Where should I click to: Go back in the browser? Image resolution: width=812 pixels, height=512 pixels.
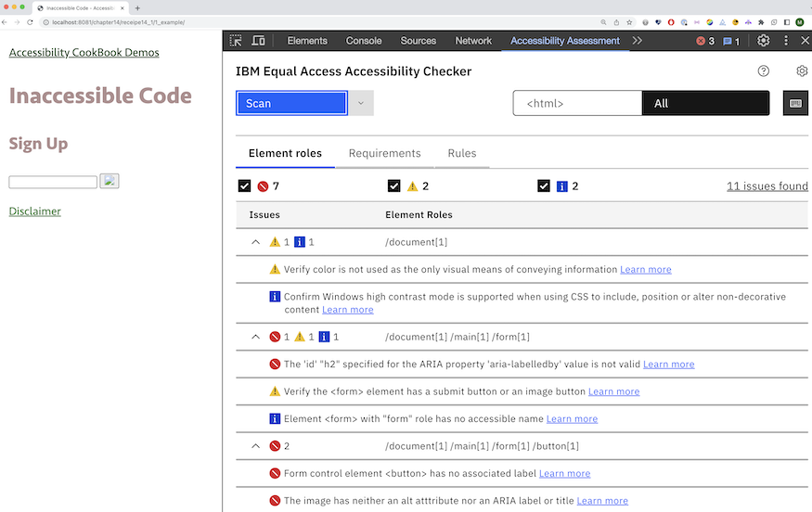tap(5, 22)
